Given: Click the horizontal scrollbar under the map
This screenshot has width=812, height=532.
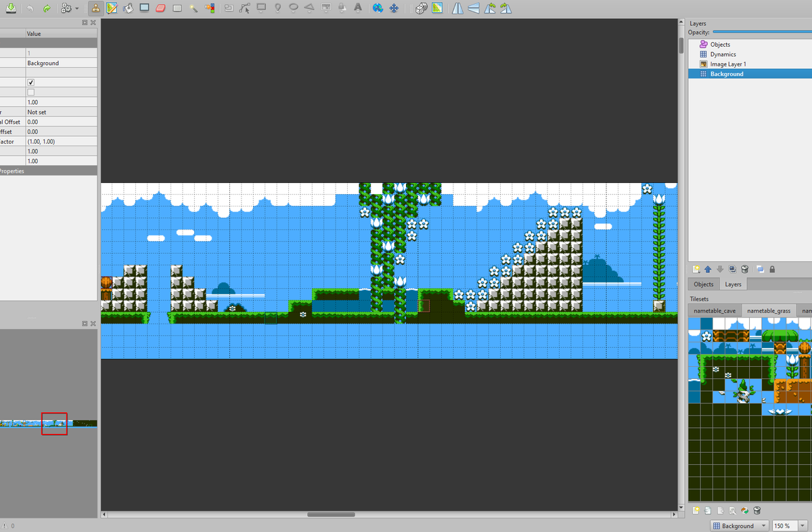Looking at the screenshot, I should [x=331, y=514].
